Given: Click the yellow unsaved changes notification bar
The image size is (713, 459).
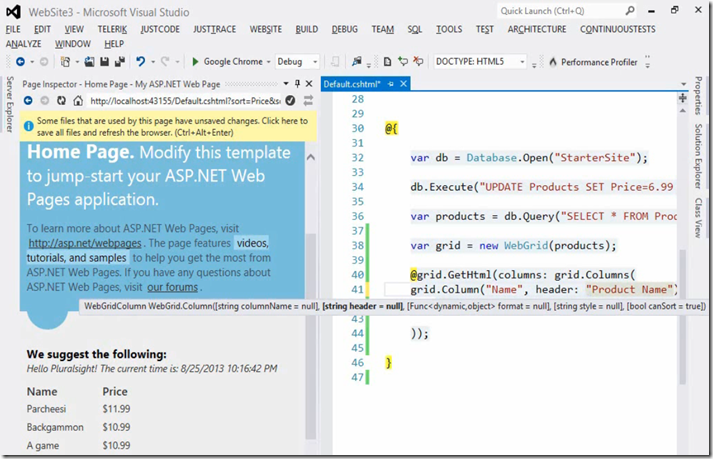Looking at the screenshot, I should [168, 126].
